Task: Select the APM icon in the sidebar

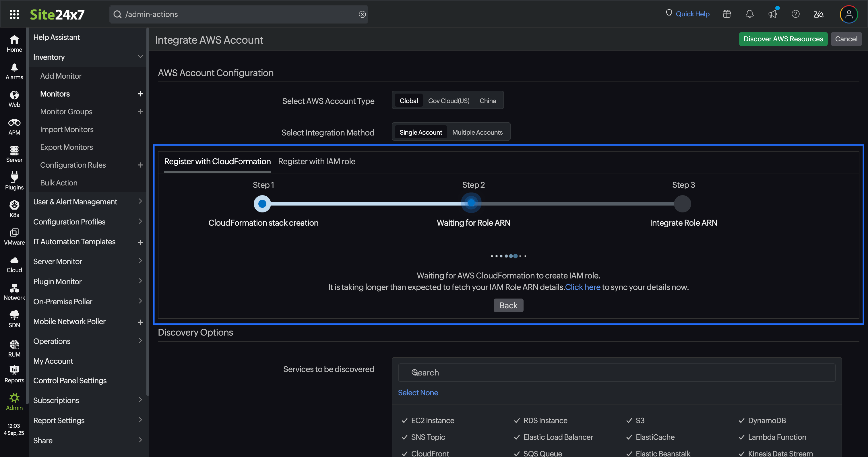Action: 14,126
